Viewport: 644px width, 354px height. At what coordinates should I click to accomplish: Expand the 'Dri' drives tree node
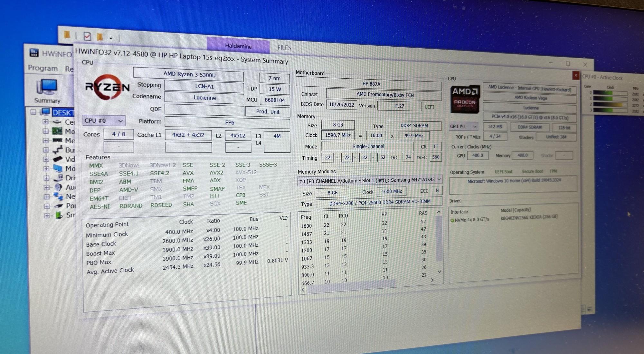(x=46, y=178)
